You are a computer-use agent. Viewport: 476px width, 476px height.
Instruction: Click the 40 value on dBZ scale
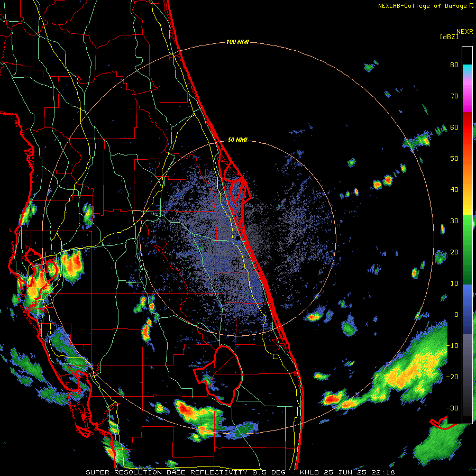(454, 190)
